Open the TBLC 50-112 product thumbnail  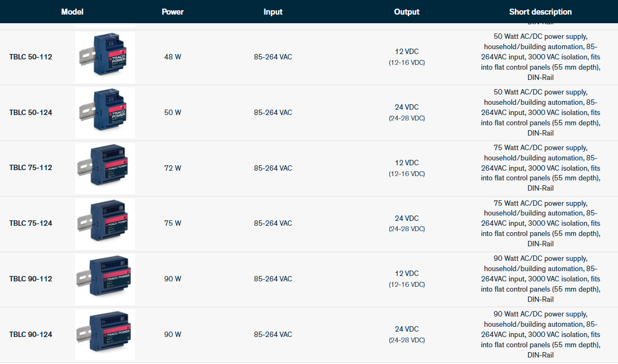click(105, 57)
